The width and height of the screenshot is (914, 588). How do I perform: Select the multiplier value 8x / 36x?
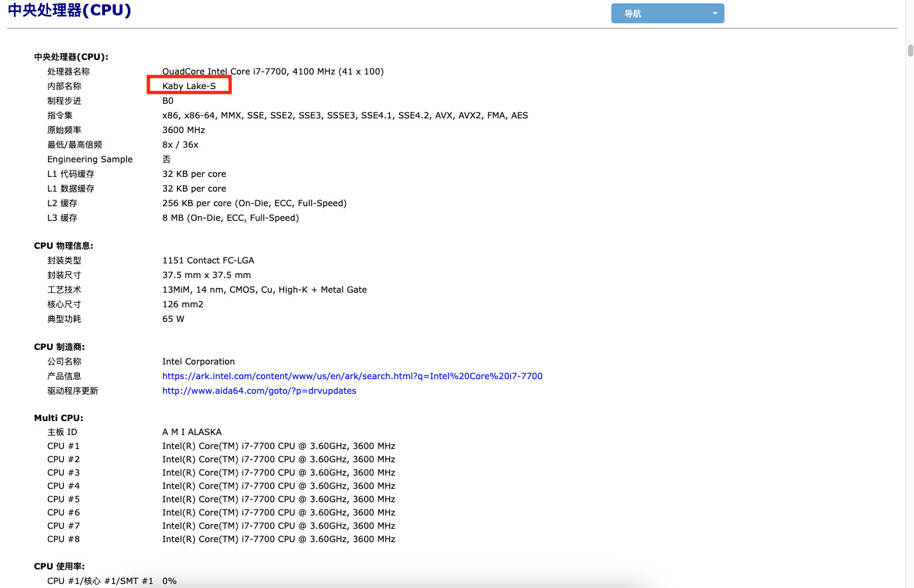180,144
